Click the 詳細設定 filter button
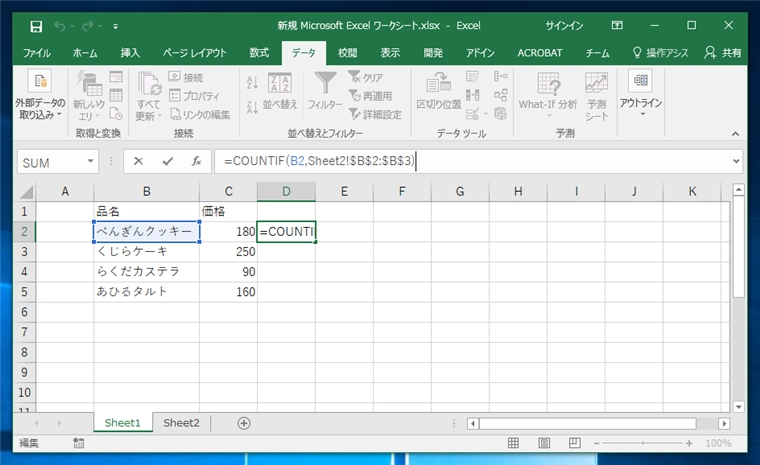Viewport: 760px width, 465px height. coord(375,114)
